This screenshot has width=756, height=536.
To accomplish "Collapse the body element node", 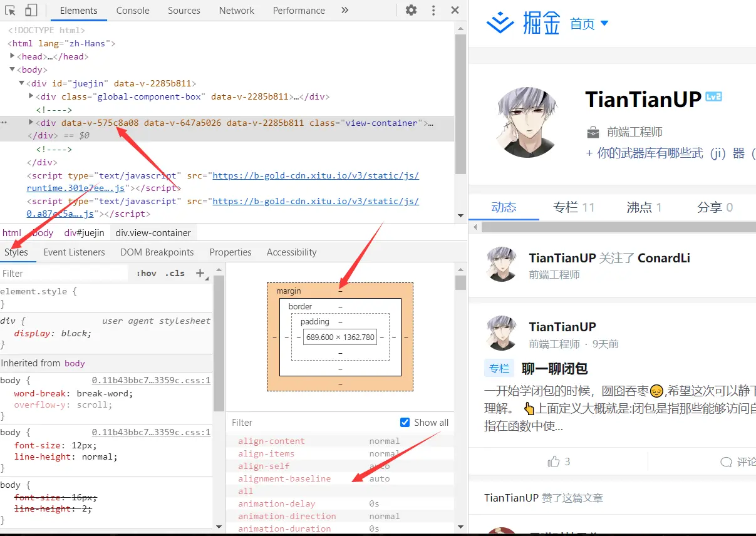I will [x=13, y=70].
